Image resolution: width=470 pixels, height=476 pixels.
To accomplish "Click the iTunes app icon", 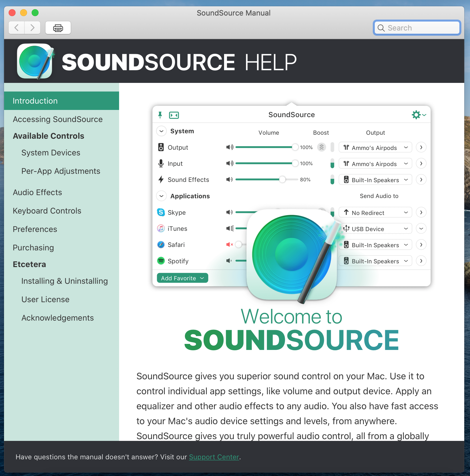I will pyautogui.click(x=161, y=229).
